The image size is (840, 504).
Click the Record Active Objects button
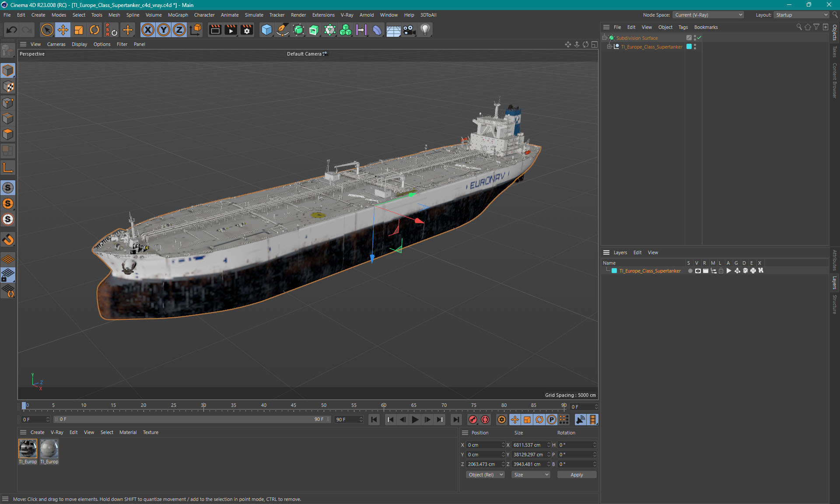(x=473, y=420)
